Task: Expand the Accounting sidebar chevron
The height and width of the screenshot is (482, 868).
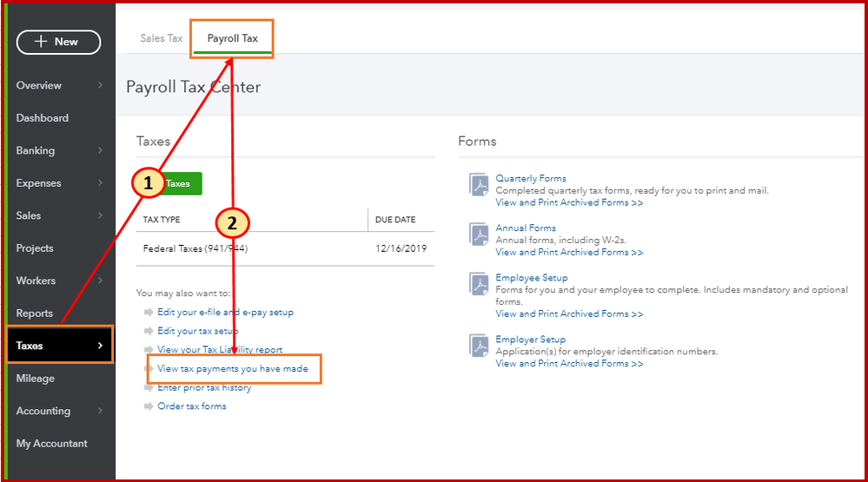Action: pyautogui.click(x=100, y=411)
